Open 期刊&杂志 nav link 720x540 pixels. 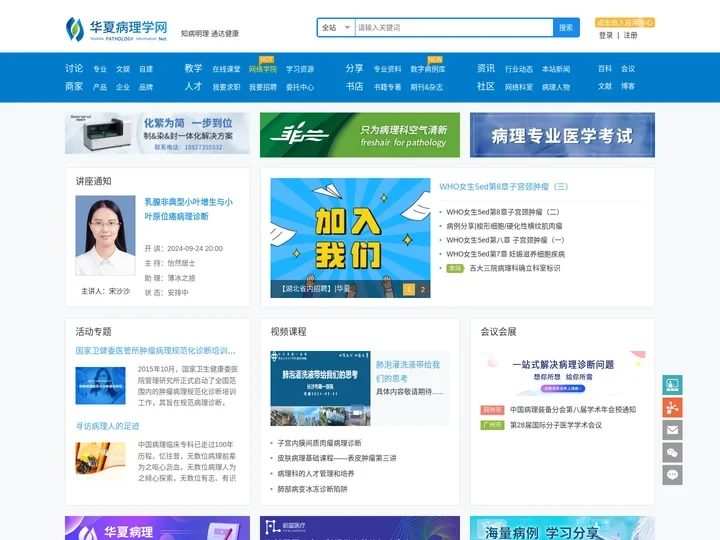click(x=427, y=87)
